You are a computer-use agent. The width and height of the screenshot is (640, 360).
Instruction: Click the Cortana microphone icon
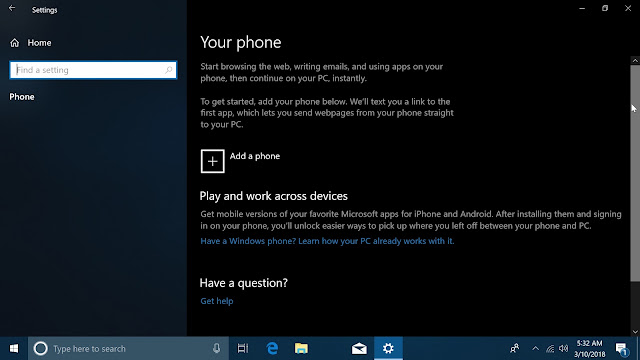[x=216, y=349]
